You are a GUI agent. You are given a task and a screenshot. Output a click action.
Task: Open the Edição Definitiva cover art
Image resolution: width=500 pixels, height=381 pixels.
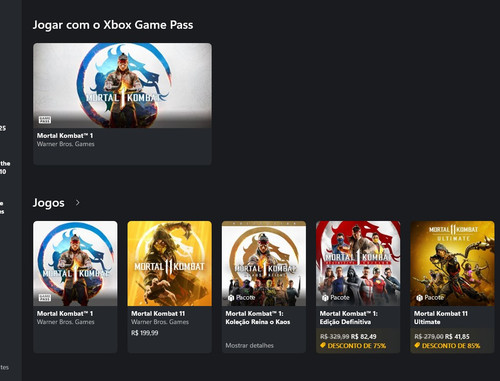[x=358, y=263]
